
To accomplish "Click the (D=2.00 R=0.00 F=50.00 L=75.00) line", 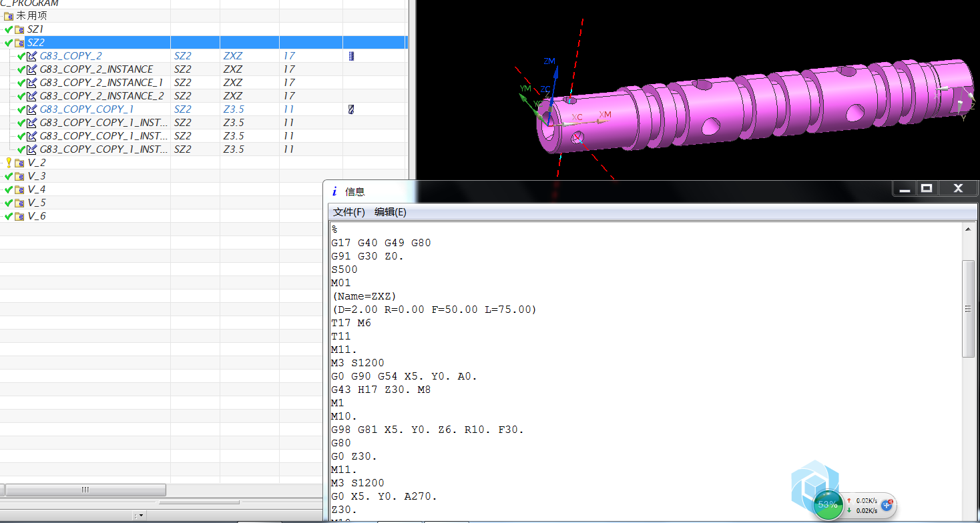I will 434,310.
